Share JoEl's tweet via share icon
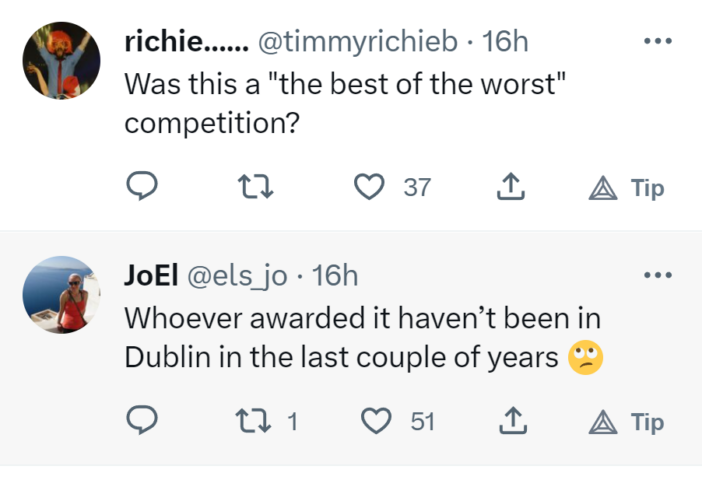Screen dimensions: 702x480 511,421
